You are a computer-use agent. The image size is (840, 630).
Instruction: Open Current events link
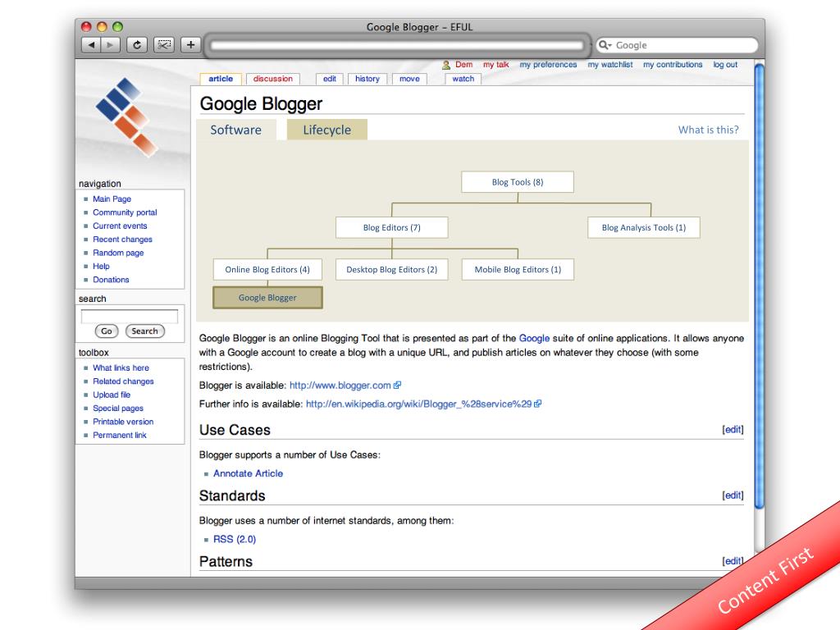[120, 226]
